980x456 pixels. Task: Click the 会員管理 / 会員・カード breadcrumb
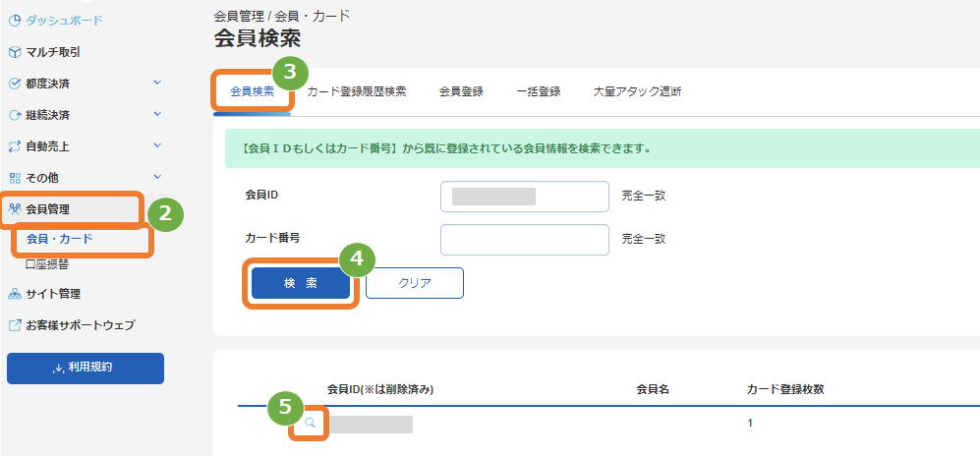[281, 16]
